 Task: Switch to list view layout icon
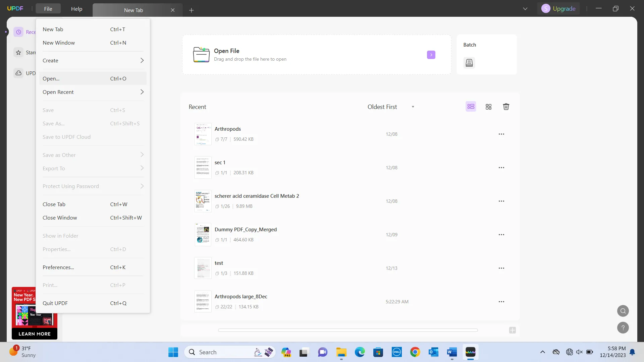coord(471,107)
